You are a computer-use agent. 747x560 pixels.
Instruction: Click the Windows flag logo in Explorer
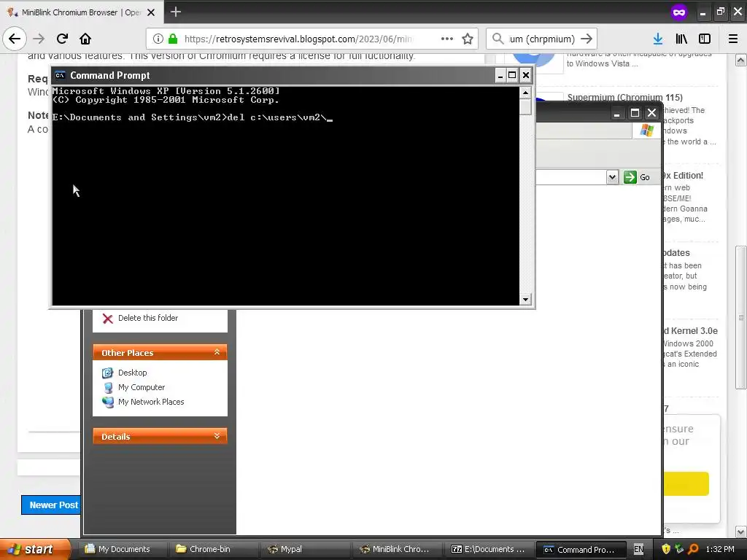pyautogui.click(x=646, y=130)
